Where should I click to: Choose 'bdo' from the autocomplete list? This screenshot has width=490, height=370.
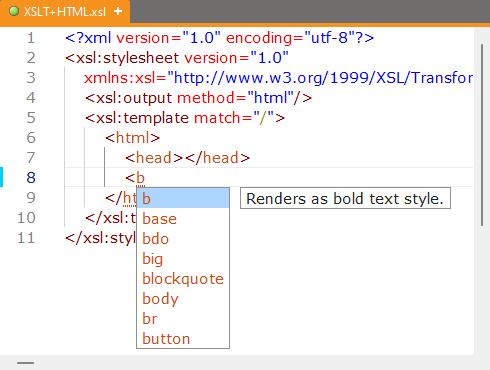[183, 239]
